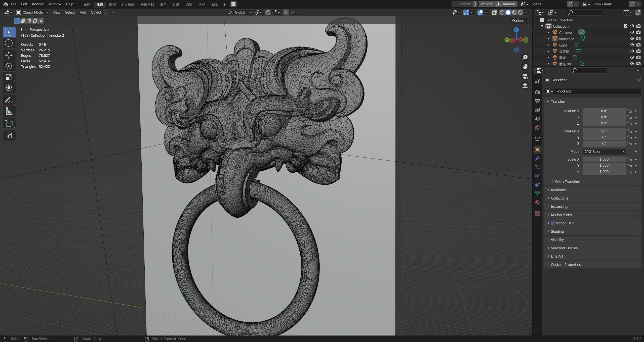The height and width of the screenshot is (342, 644).
Task: Open the World properties tab
Action: pyautogui.click(x=537, y=127)
